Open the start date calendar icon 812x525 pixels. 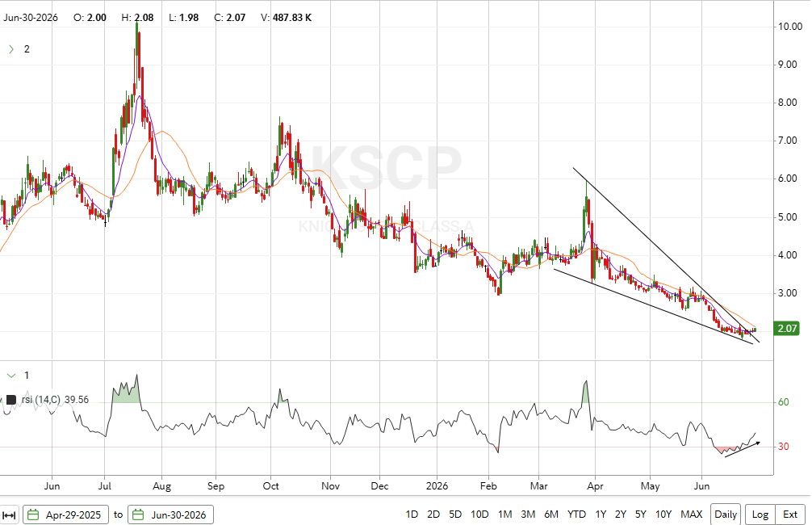point(33,515)
